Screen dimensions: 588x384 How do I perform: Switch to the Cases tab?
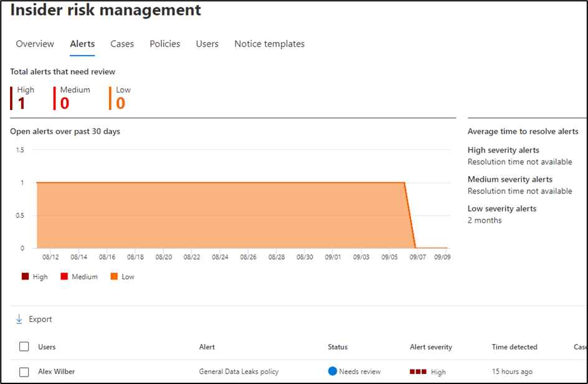click(122, 44)
